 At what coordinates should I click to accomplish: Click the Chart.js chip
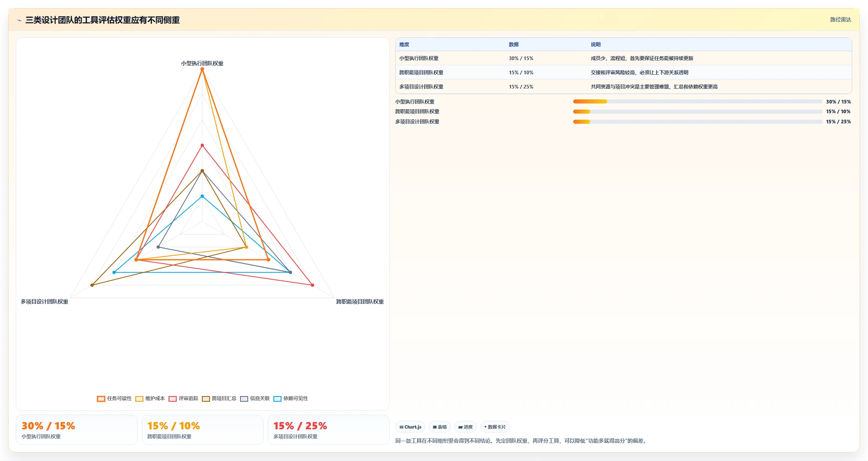click(x=410, y=427)
